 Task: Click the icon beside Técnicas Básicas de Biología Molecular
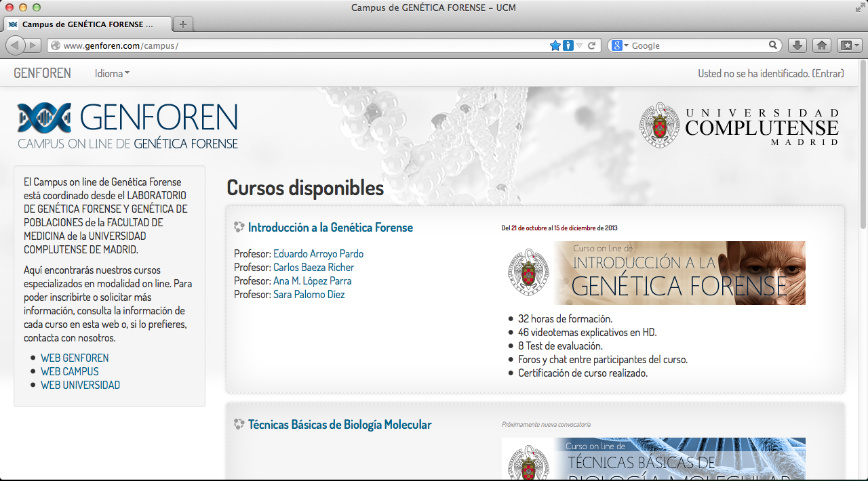pos(239,425)
